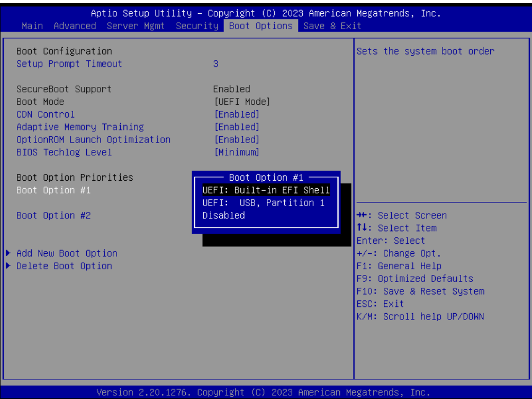Click the ESC: Exit help entry

[x=380, y=304]
